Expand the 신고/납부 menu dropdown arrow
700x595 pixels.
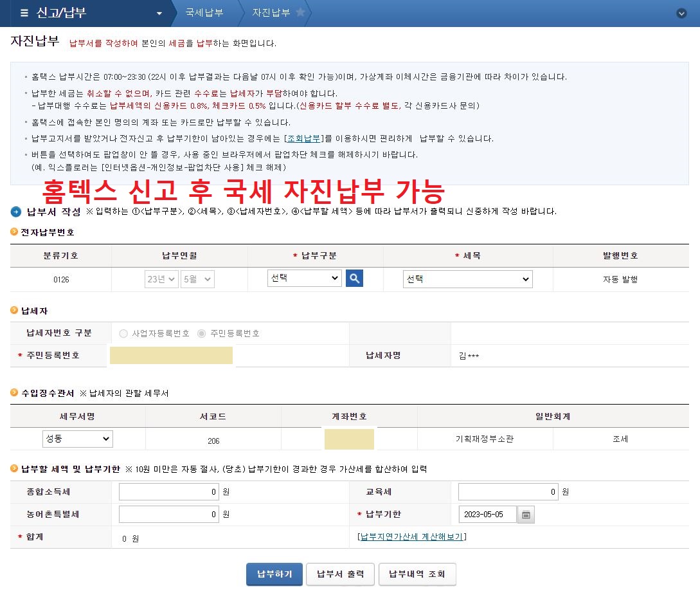159,14
